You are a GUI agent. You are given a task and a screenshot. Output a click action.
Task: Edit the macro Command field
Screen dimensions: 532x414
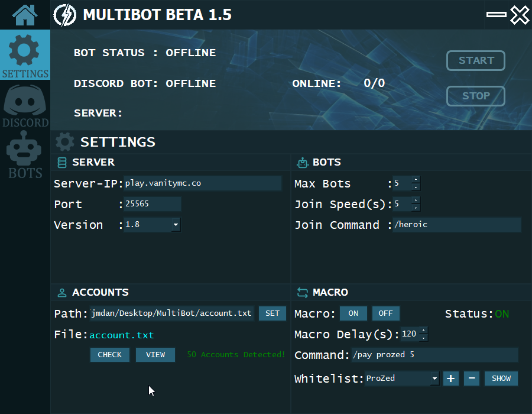(x=434, y=355)
